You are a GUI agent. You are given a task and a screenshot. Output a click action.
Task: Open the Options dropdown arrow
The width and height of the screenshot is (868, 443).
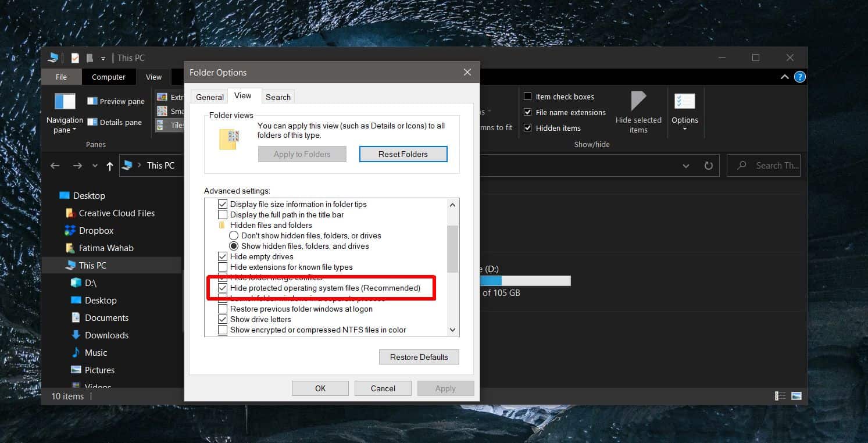pos(685,129)
